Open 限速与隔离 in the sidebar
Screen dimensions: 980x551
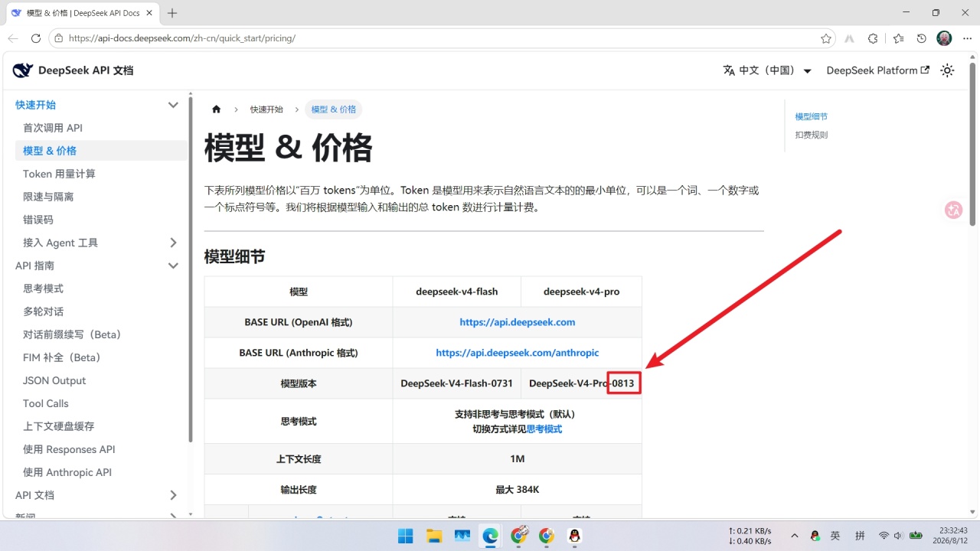(48, 197)
